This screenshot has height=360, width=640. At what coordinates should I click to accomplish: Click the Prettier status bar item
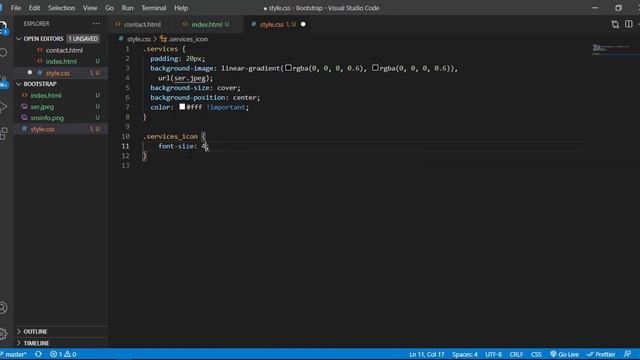point(601,354)
